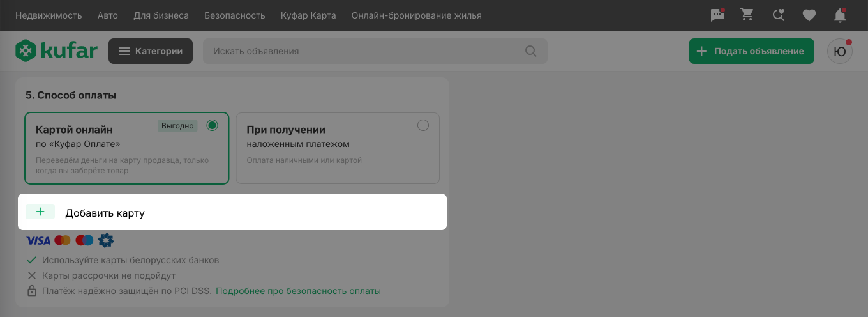This screenshot has width=868, height=317.
Task: Open the user profile avatar Ю
Action: click(x=840, y=51)
